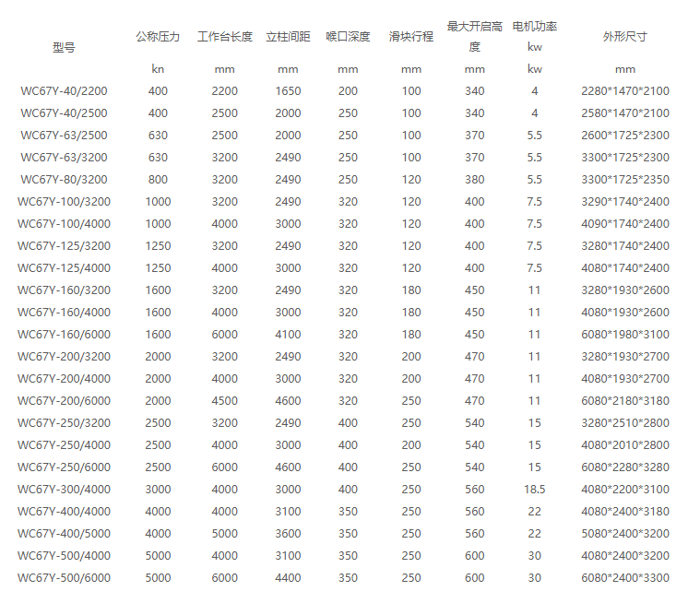The height and width of the screenshot is (615, 700).
Task: Select the 工作台长度 column header
Action: coord(224,37)
